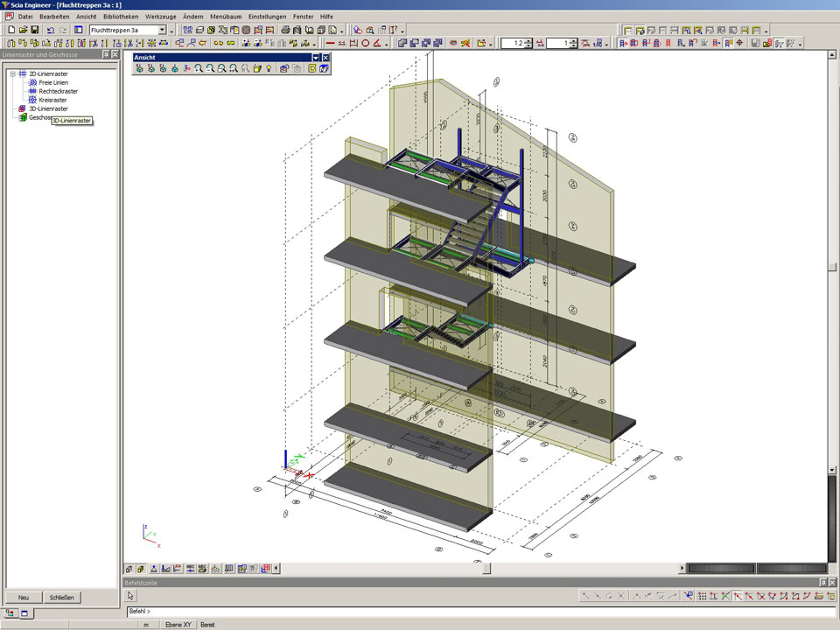Open the Ansicht toolbar options dropdown arrow

click(315, 58)
